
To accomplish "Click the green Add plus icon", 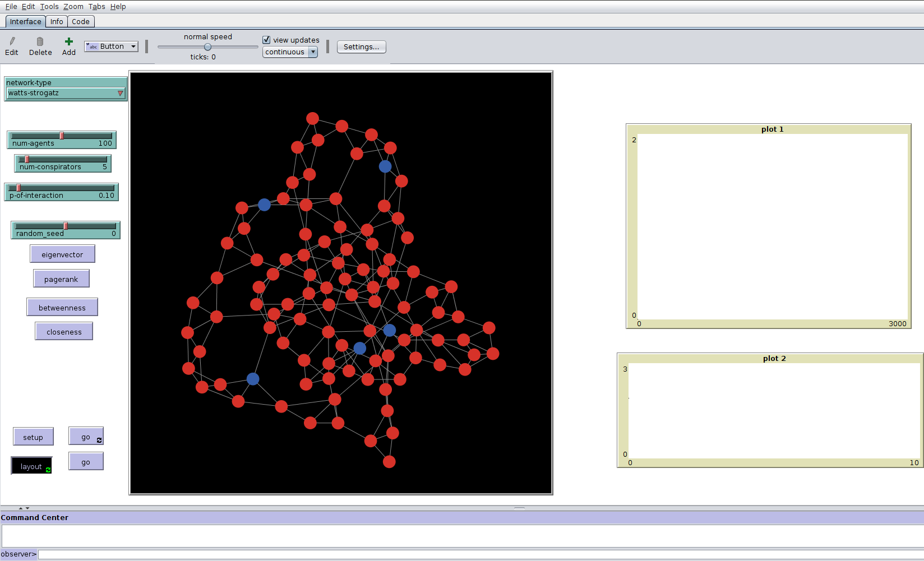I will tap(68, 41).
